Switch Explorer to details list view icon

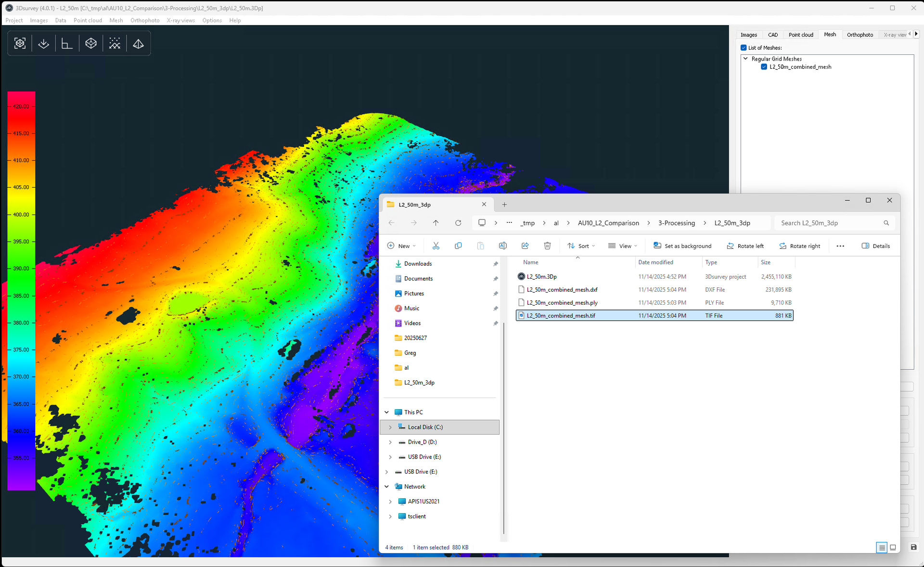click(x=882, y=547)
